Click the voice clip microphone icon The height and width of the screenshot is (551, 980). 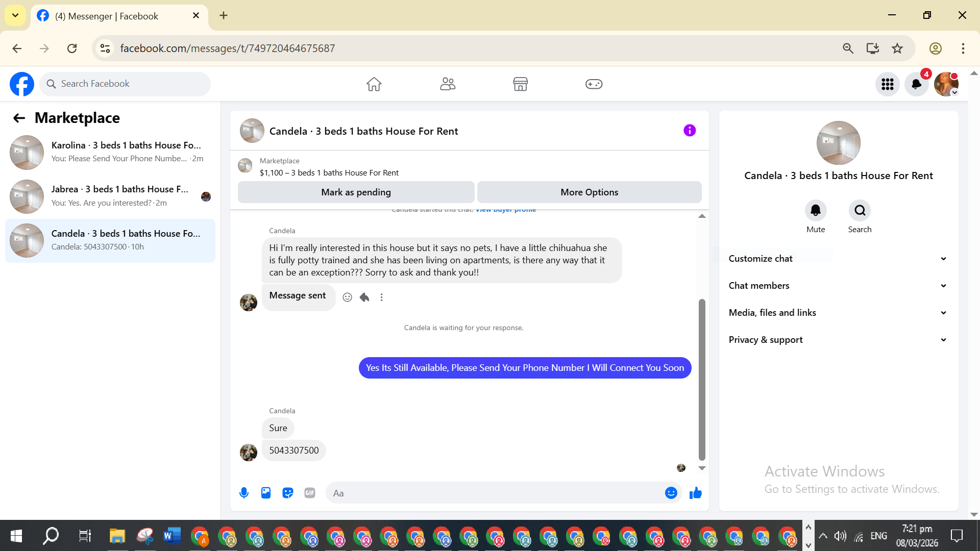click(244, 493)
